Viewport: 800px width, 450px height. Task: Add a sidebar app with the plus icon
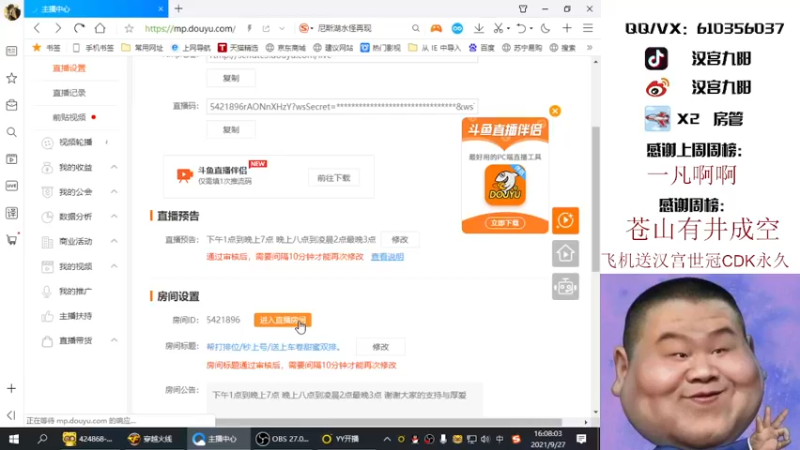coord(11,389)
